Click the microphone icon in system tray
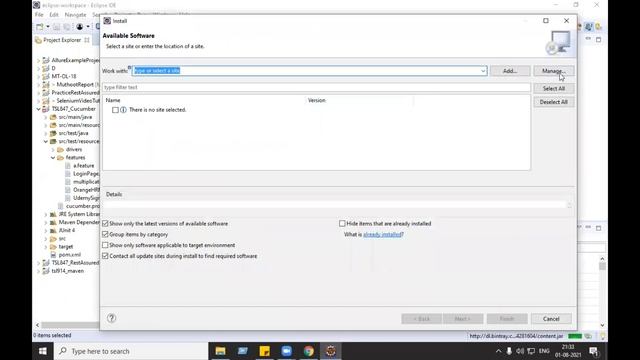This screenshot has height=360, width=640. pyautogui.click(x=509, y=351)
